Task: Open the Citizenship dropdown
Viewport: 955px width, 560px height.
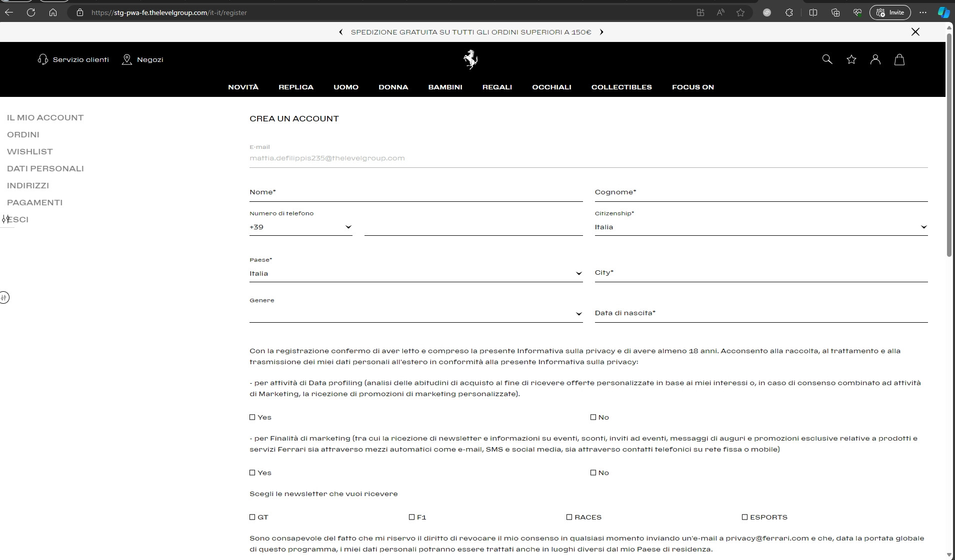Action: 761,227
